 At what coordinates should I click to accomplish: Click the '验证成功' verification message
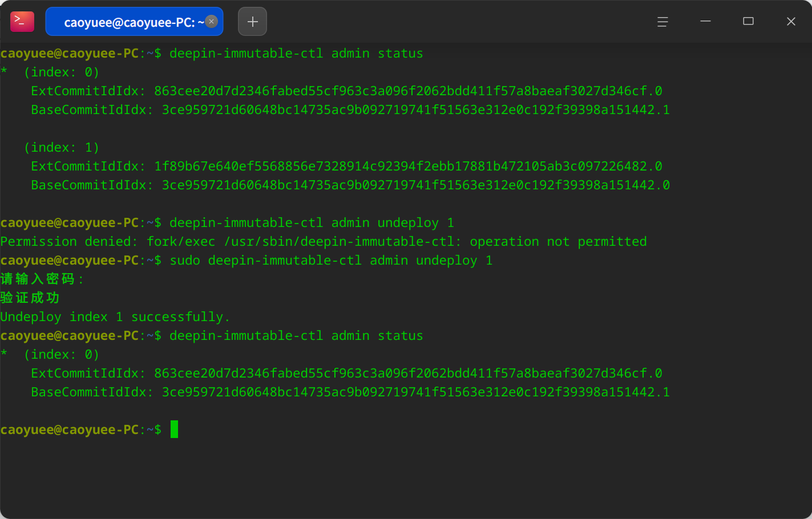click(x=30, y=298)
